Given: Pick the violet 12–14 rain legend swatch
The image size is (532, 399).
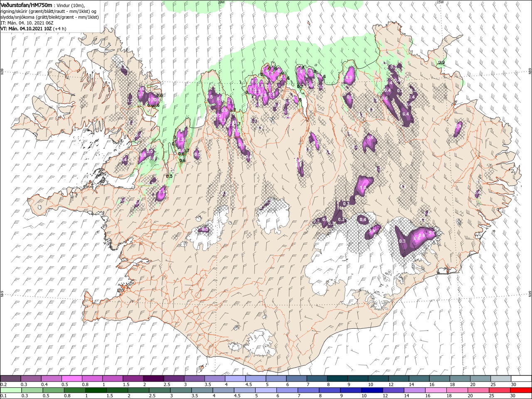Looking at the screenshot, I should (x=394, y=390).
